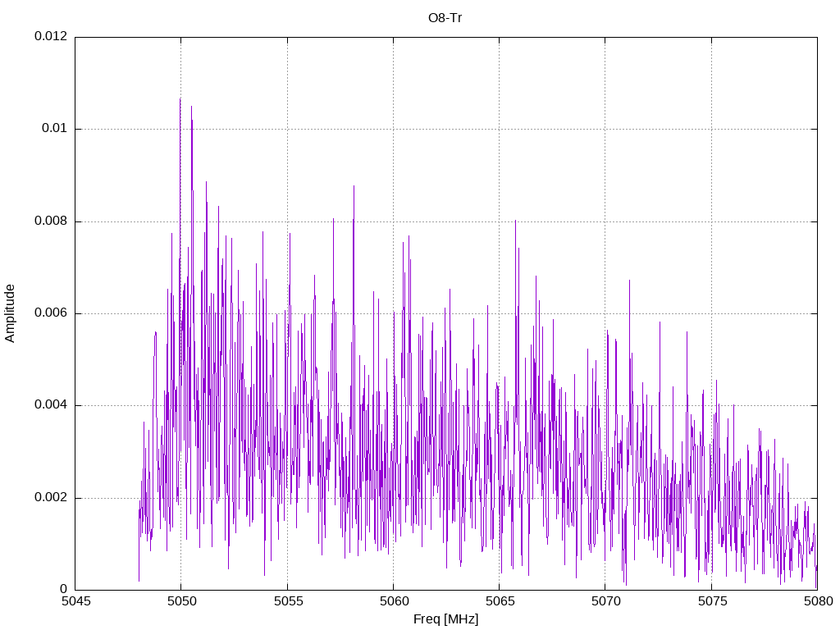Click the x-axis tick label 5065

(500, 601)
